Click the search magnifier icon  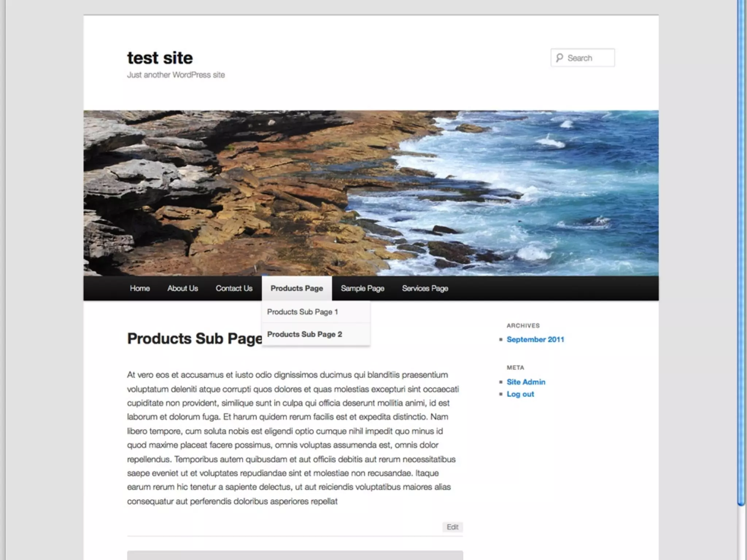point(559,58)
